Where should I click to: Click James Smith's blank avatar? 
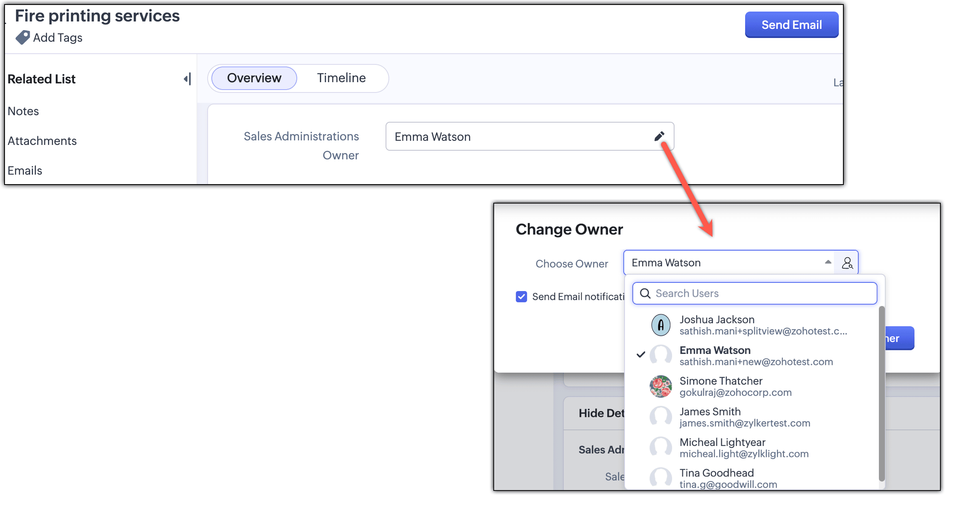(660, 417)
